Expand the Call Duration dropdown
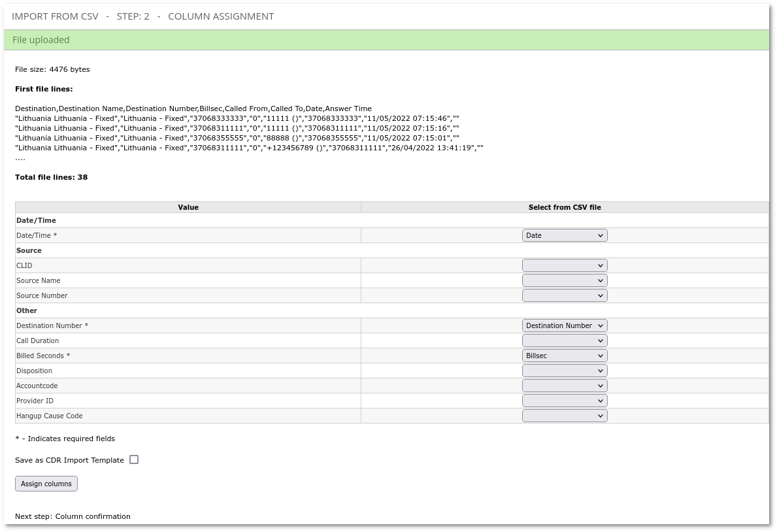 (565, 341)
